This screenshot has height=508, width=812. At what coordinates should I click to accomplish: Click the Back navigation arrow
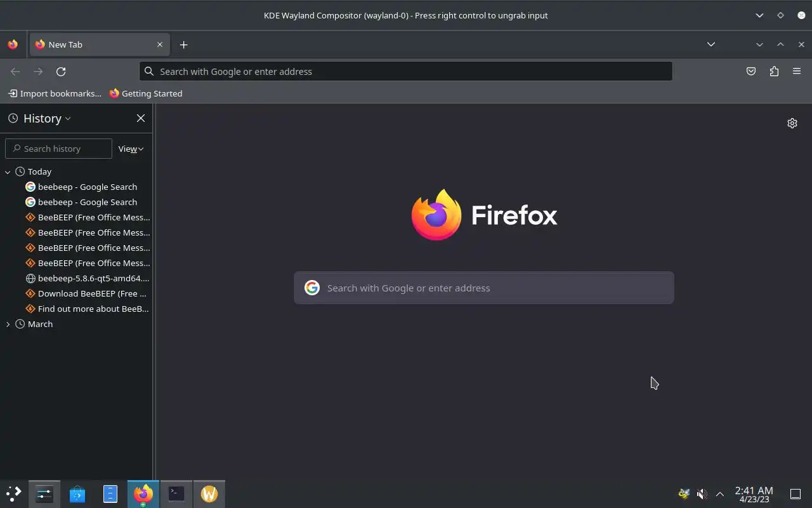pyautogui.click(x=15, y=71)
